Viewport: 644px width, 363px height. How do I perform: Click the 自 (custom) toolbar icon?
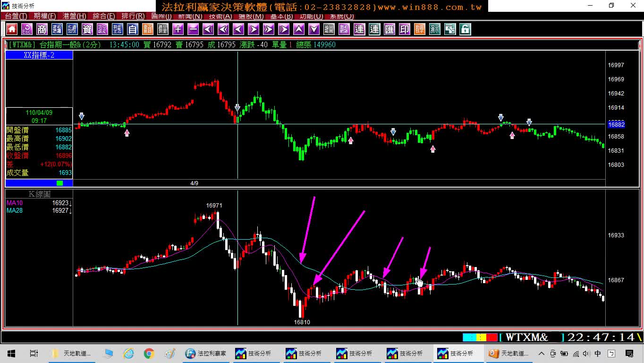[x=133, y=29]
